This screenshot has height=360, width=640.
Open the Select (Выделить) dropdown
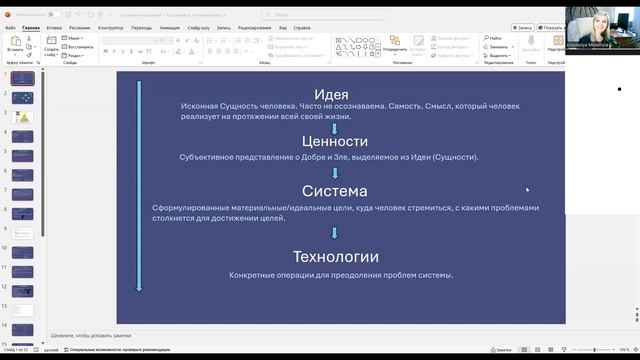click(497, 56)
